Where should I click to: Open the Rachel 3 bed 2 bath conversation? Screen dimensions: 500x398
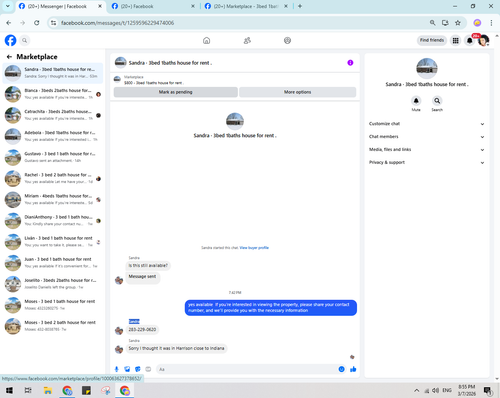click(53, 178)
